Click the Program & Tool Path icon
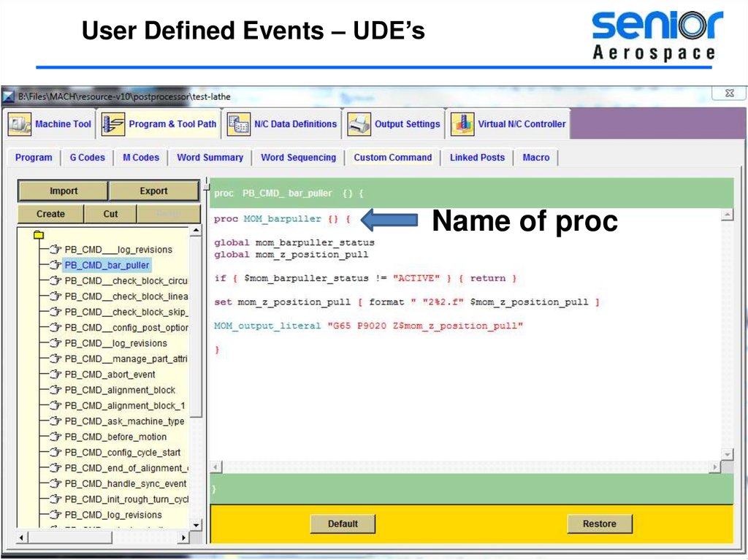748x560 pixels. point(113,124)
